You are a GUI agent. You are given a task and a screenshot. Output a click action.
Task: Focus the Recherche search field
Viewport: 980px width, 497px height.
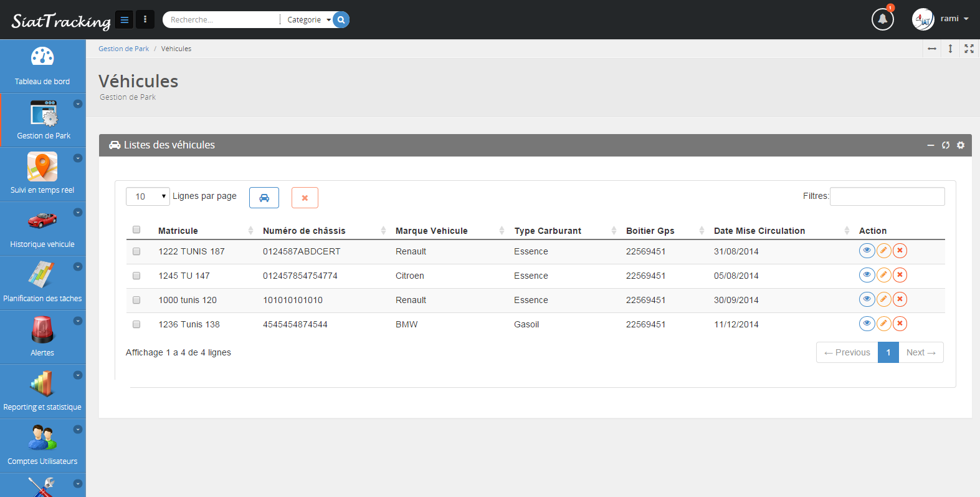click(x=221, y=20)
